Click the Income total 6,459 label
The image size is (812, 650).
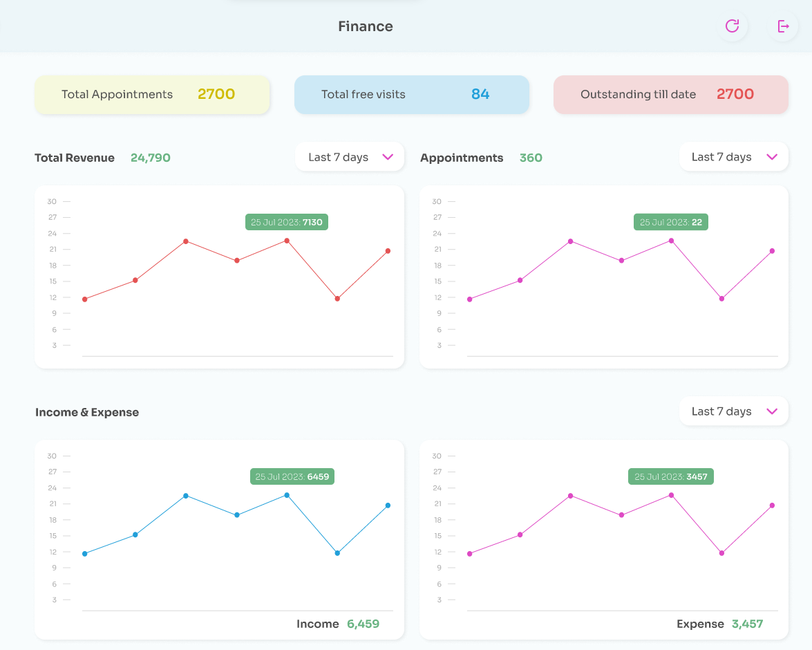pyautogui.click(x=363, y=624)
